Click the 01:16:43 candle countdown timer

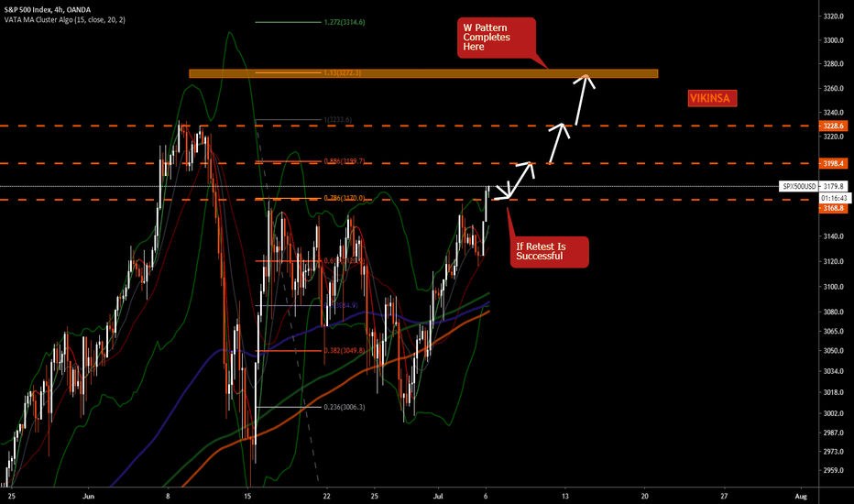(834, 198)
